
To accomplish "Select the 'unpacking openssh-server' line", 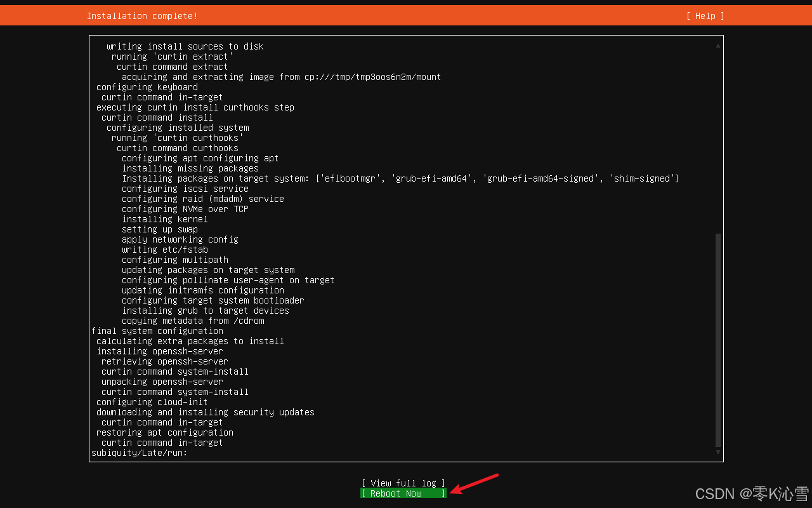I will click(x=162, y=382).
